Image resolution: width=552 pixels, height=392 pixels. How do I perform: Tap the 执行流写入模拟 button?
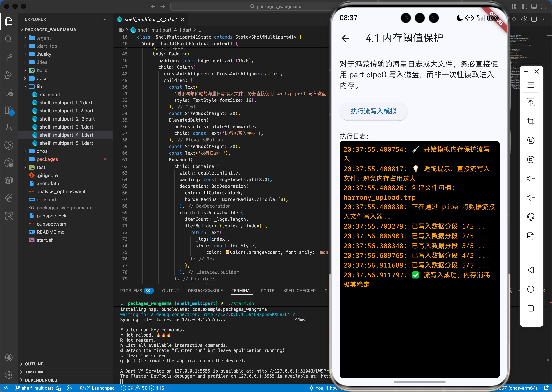(373, 111)
